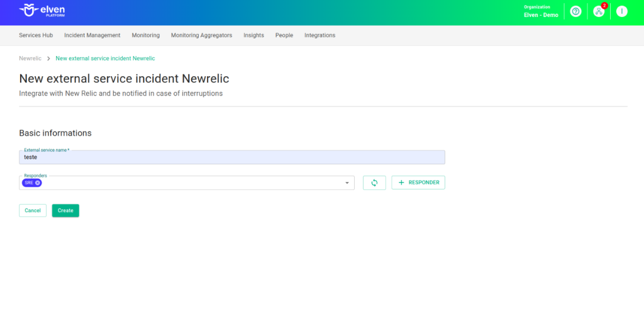Open the Services Hub menu
The image size is (644, 321).
(x=36, y=35)
